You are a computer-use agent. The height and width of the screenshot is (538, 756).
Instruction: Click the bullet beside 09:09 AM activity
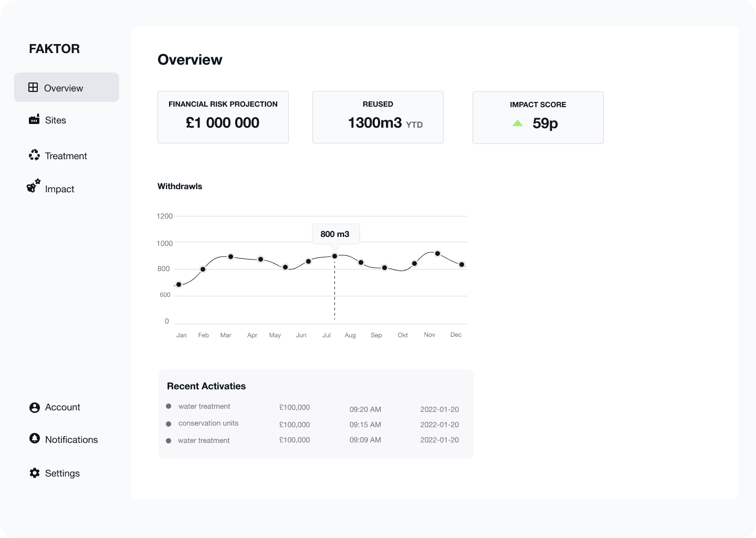pos(169,441)
